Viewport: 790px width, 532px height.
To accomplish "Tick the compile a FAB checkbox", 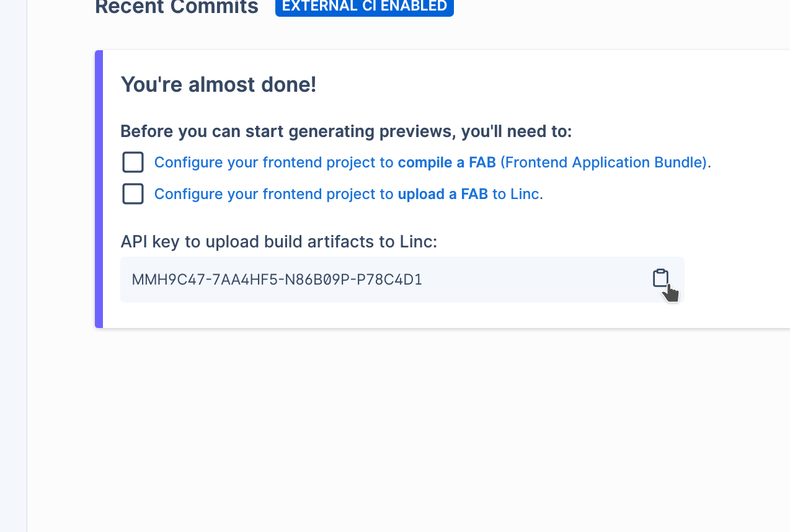I will (133, 162).
